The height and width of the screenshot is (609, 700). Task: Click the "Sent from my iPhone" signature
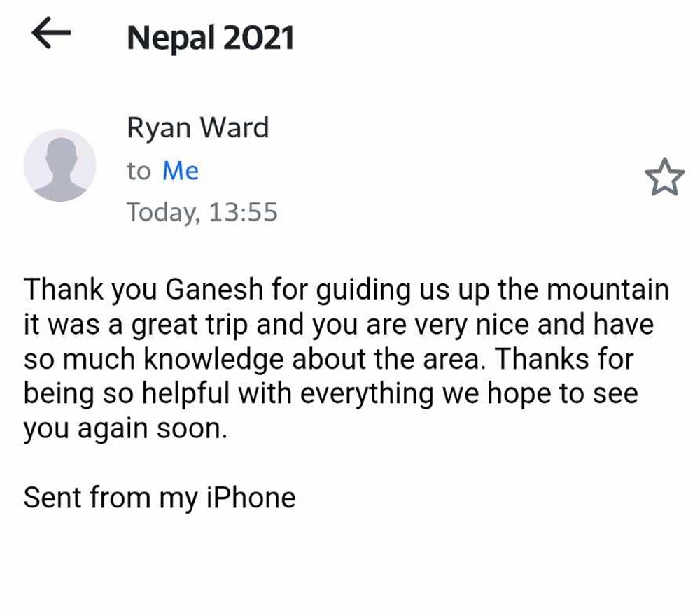pos(160,498)
